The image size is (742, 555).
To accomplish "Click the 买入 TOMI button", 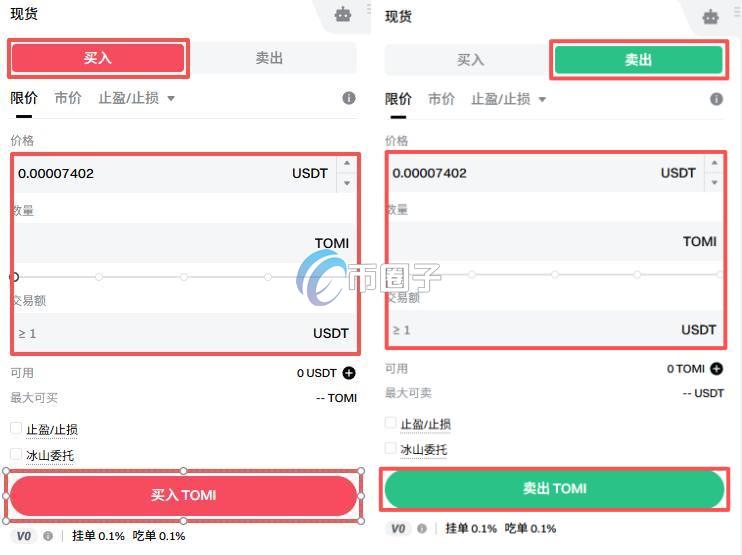I will (183, 495).
